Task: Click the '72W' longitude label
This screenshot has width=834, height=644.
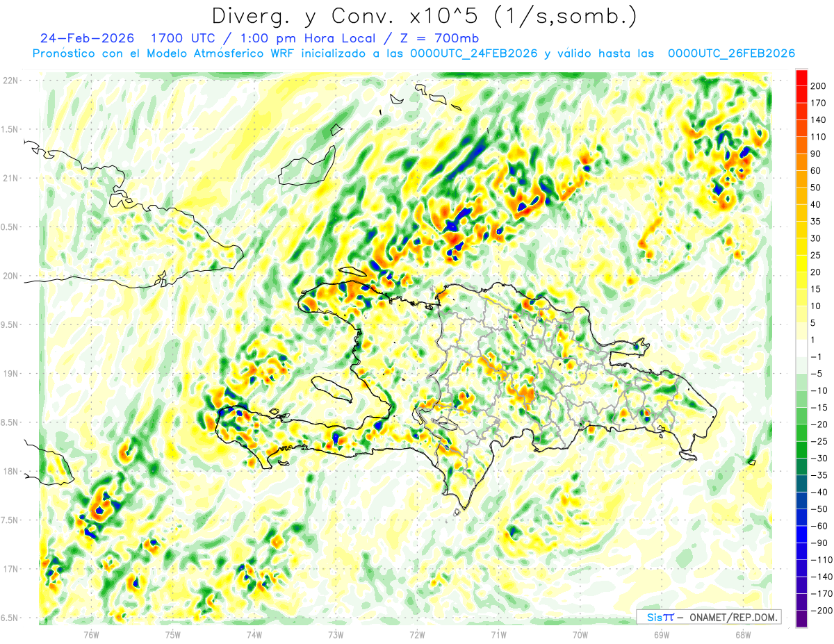Action: [417, 635]
